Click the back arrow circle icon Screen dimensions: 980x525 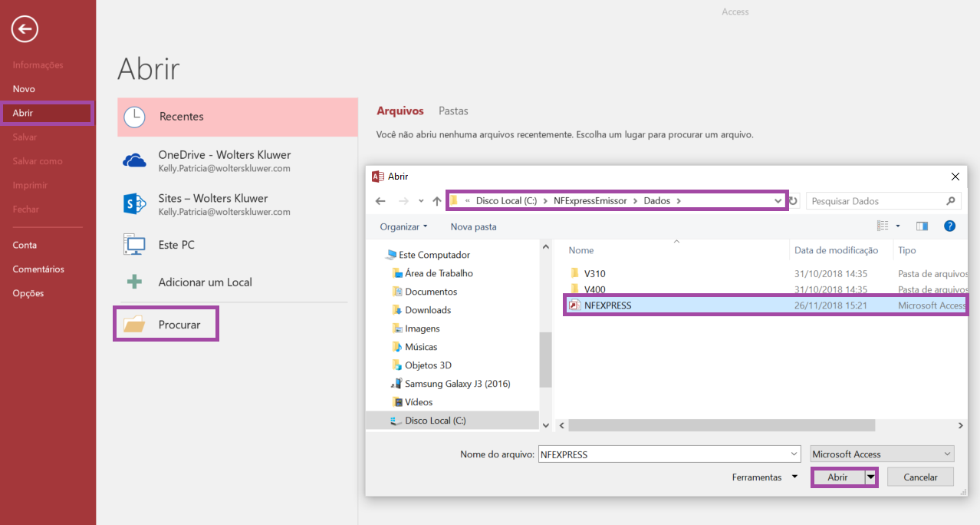tap(25, 29)
